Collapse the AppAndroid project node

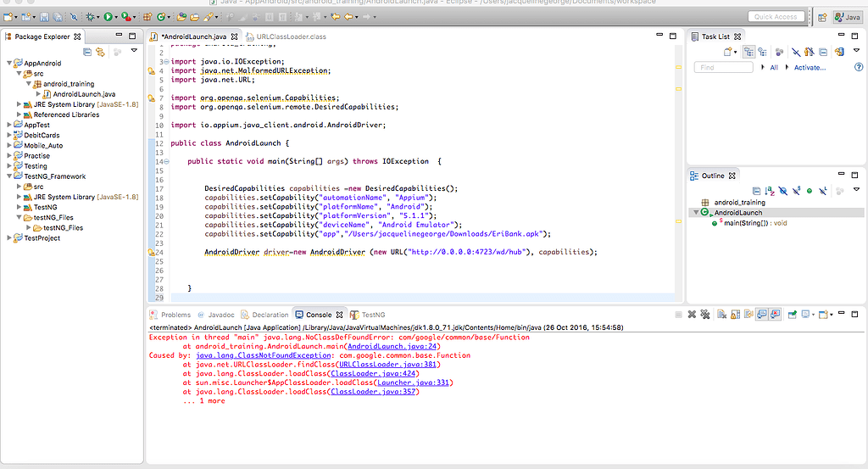point(9,63)
